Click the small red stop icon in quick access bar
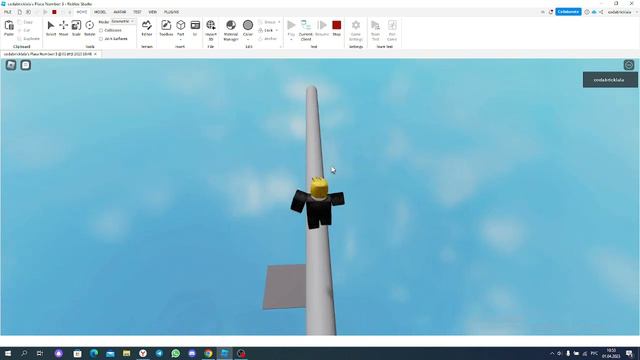This screenshot has width=640, height=360. 54,12
